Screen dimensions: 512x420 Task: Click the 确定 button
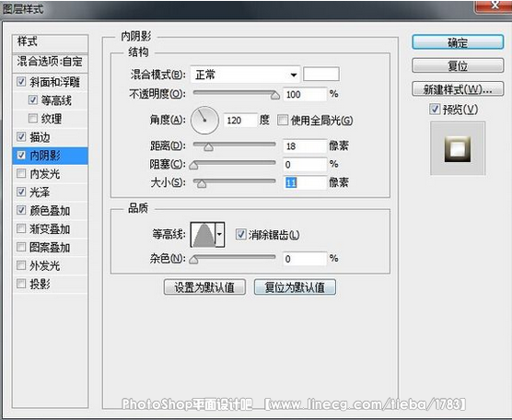(x=458, y=42)
